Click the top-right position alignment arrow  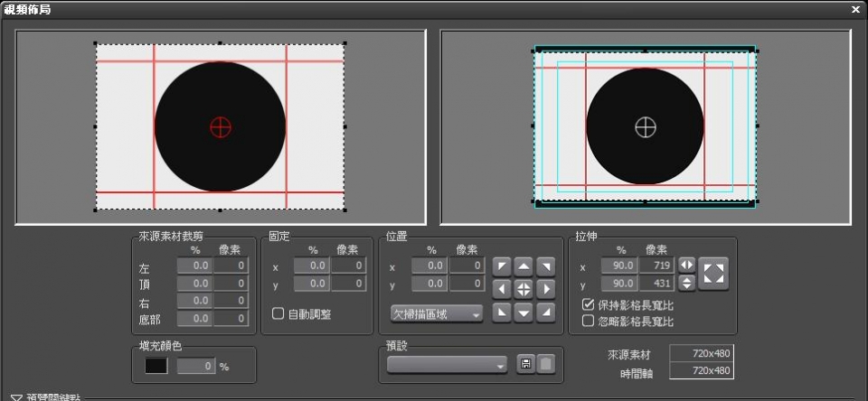(545, 266)
